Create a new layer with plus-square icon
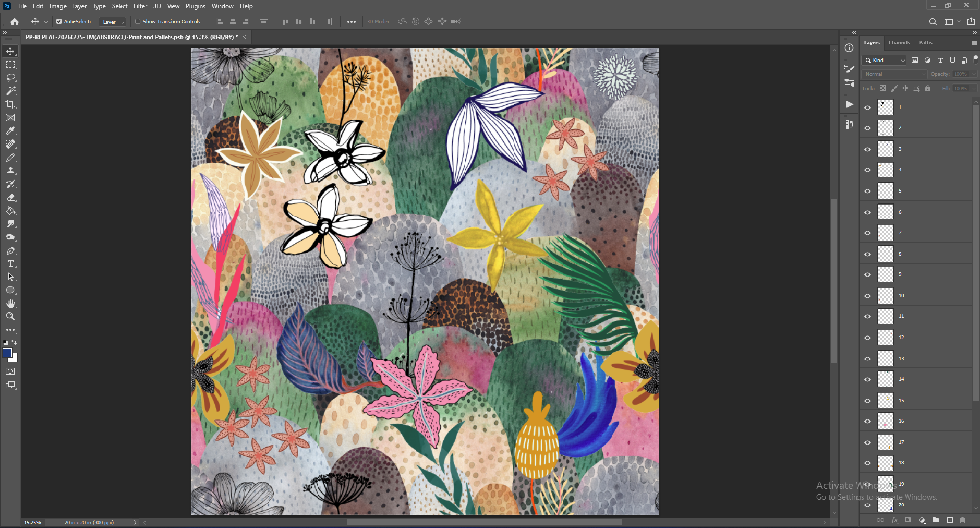This screenshot has width=980, height=528. [x=950, y=520]
